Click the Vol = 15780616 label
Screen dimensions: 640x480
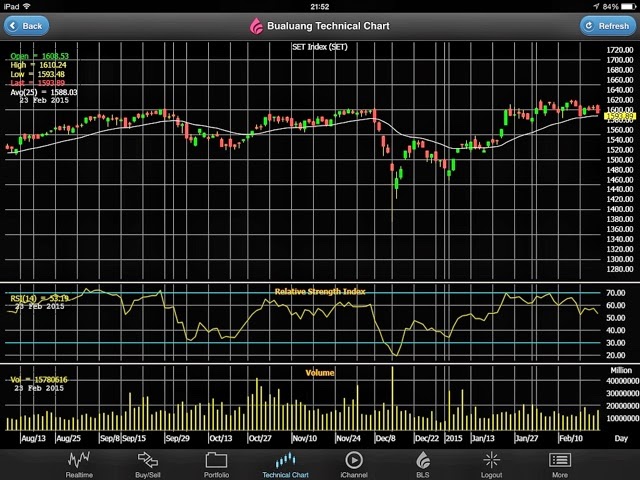point(39,379)
